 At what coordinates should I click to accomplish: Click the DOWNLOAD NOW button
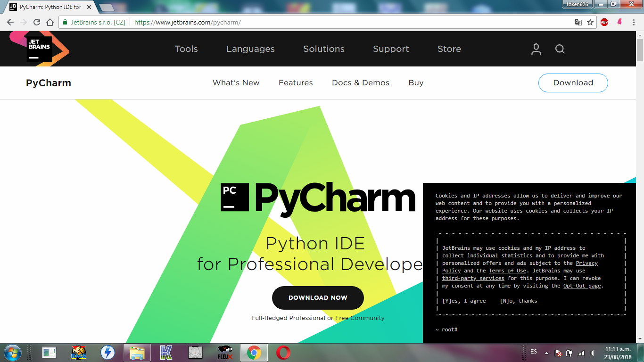[x=318, y=297]
